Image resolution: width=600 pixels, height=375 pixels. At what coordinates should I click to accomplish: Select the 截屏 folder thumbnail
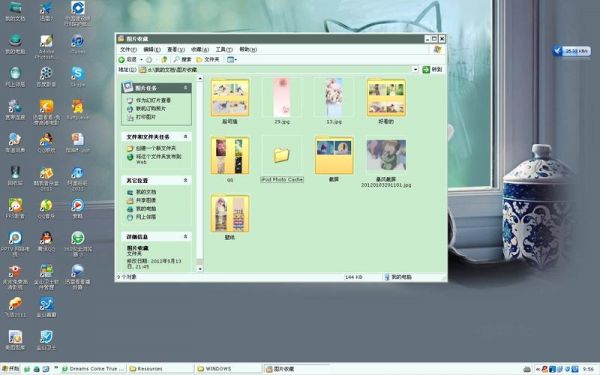[334, 156]
